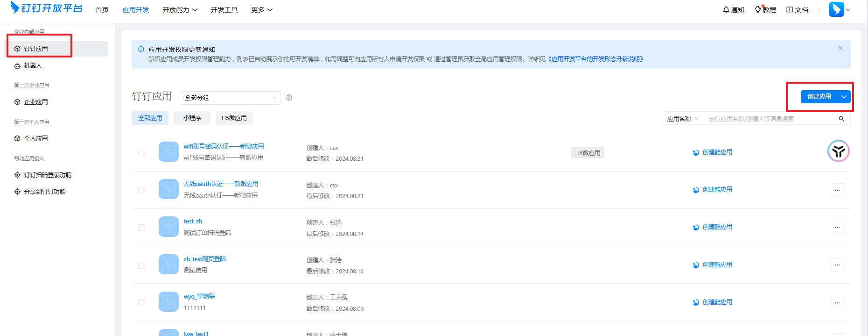
Task: Select 应用开发 in top navigation
Action: [x=136, y=10]
